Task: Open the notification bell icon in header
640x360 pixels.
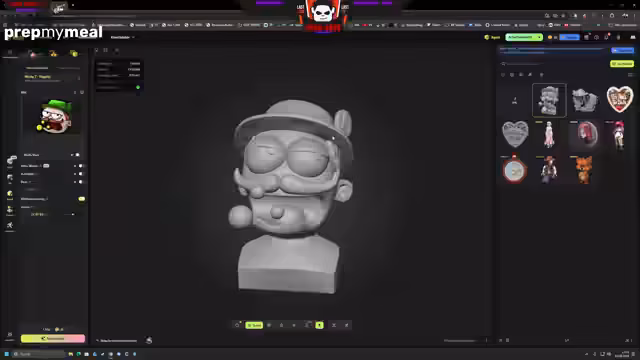Action: click(x=606, y=37)
